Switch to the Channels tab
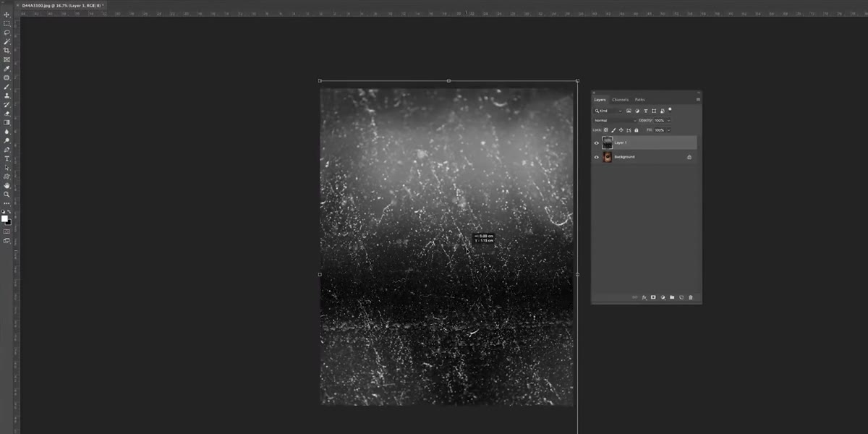The width and height of the screenshot is (868, 434). 620,100
